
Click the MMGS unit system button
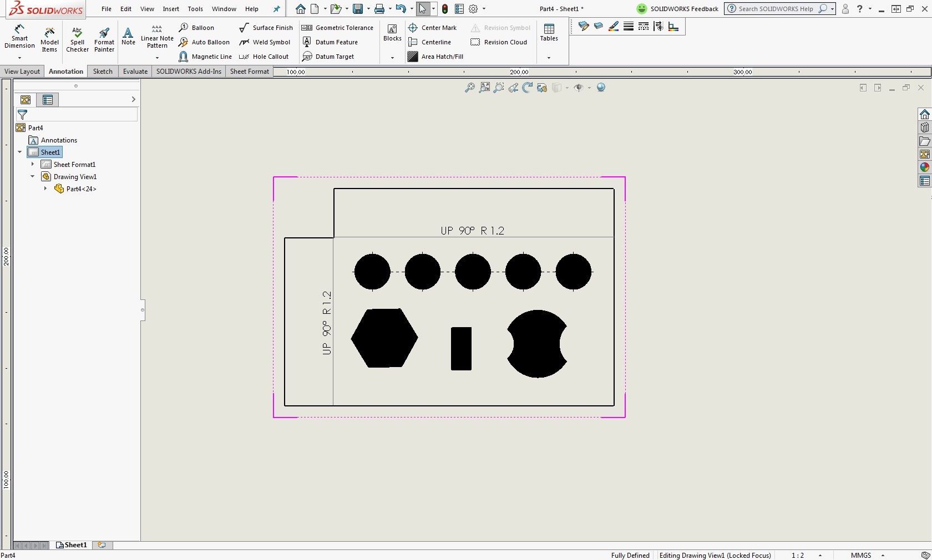coord(861,555)
